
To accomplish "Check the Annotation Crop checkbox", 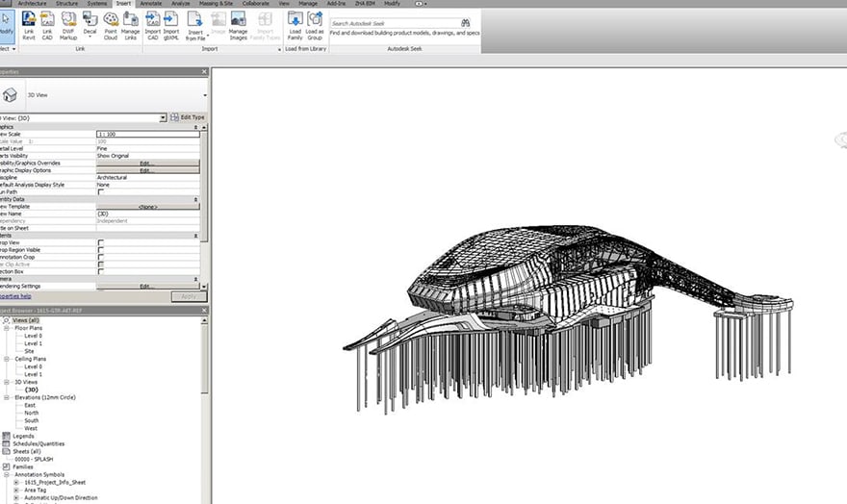I will (101, 257).
